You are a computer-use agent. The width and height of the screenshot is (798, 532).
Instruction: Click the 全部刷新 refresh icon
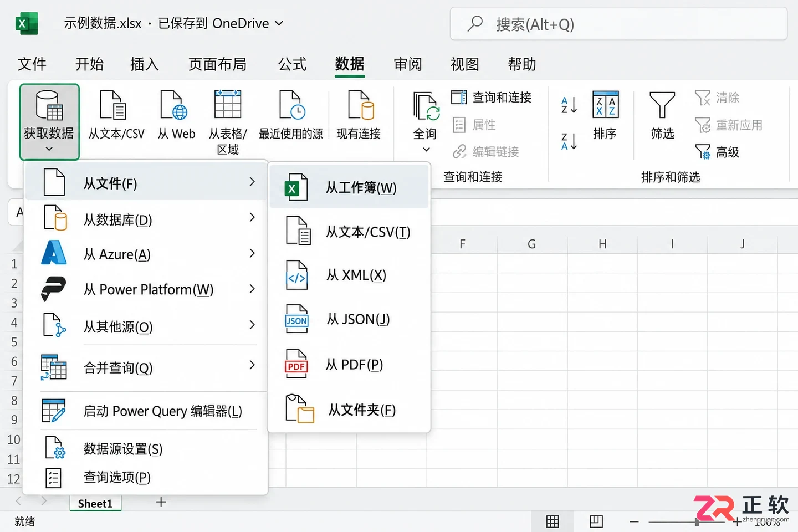[x=426, y=106]
